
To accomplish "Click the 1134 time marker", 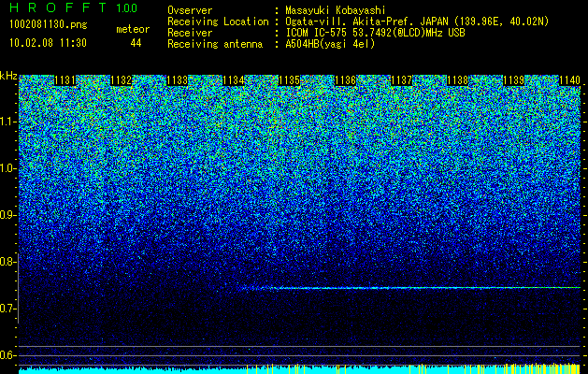I will 234,80.
